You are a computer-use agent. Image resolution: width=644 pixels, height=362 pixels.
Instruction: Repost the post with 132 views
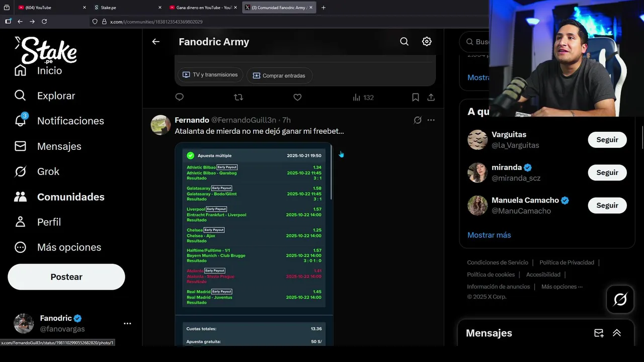click(238, 97)
